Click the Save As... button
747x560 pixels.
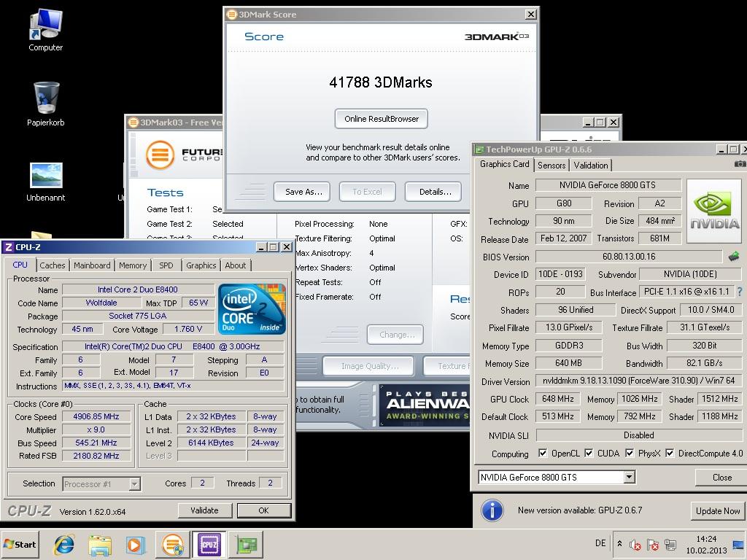[x=303, y=192]
